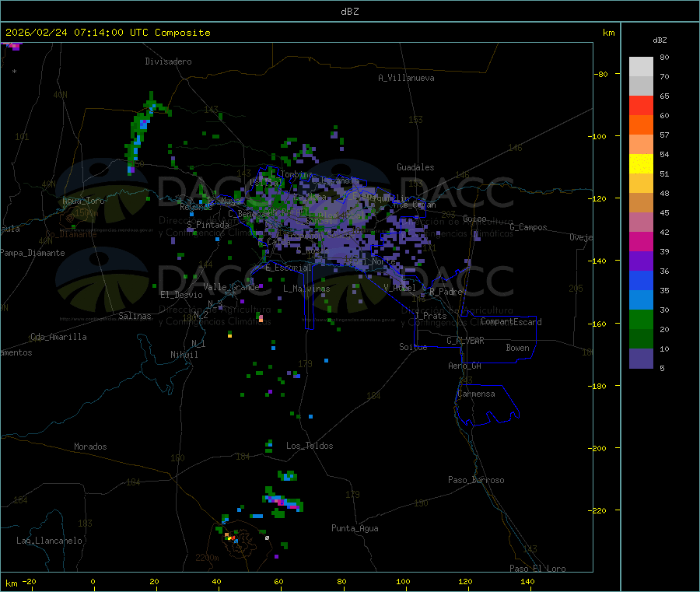
Task: Click the '140' tick on the horizontal axis
Action: tap(527, 582)
